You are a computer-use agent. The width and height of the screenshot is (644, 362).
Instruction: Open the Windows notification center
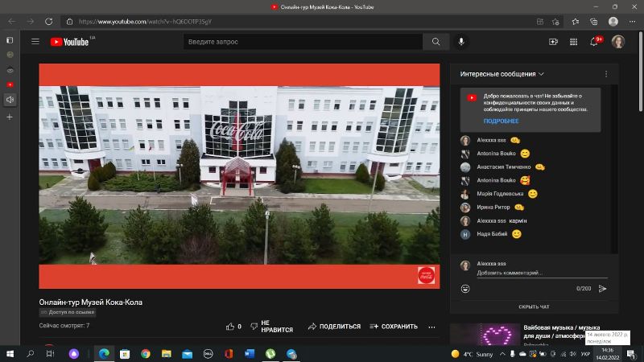pyautogui.click(x=631, y=354)
